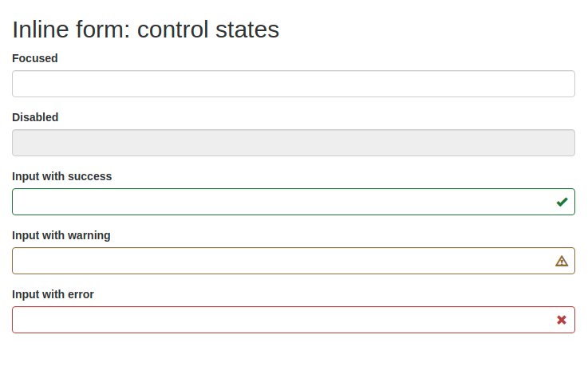Click the "Focused" field label

coord(35,58)
